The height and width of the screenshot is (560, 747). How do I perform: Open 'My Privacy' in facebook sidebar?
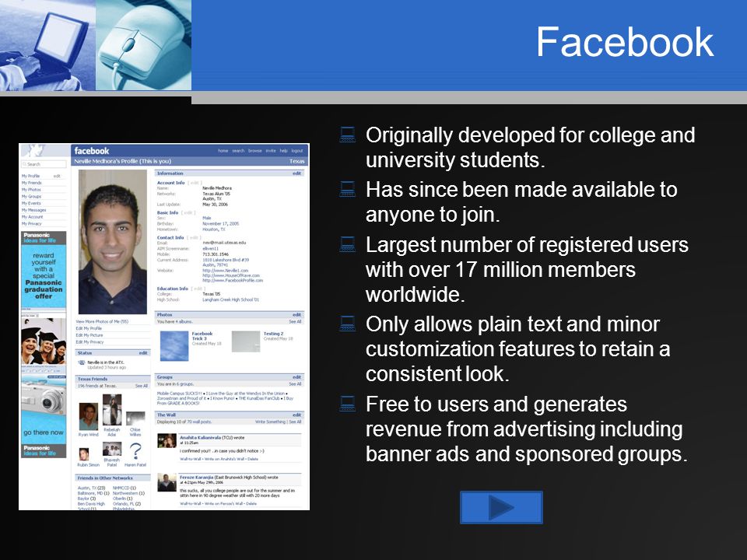click(x=31, y=223)
